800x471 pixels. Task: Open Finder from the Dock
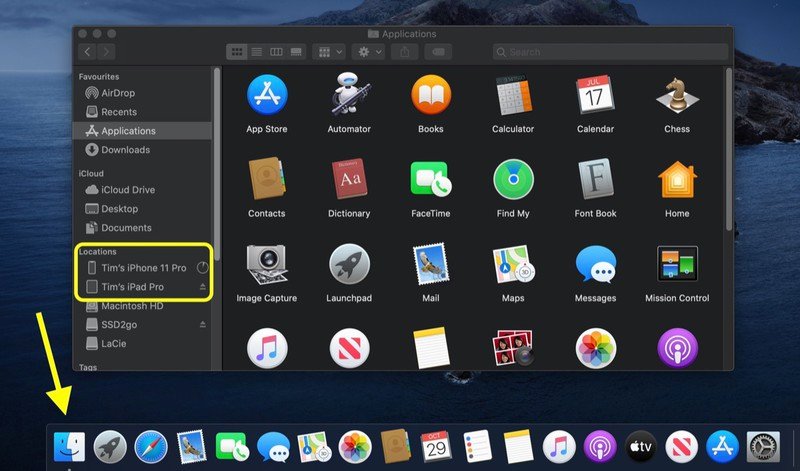pyautogui.click(x=69, y=445)
